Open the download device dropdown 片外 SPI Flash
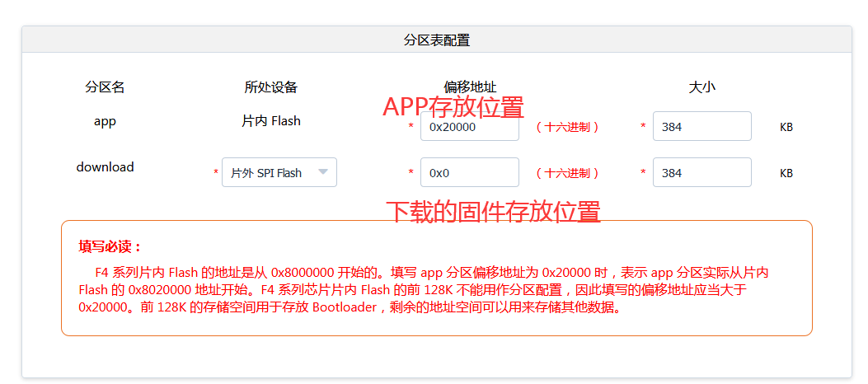Image resolution: width=868 pixels, height=384 pixels. 279,172
